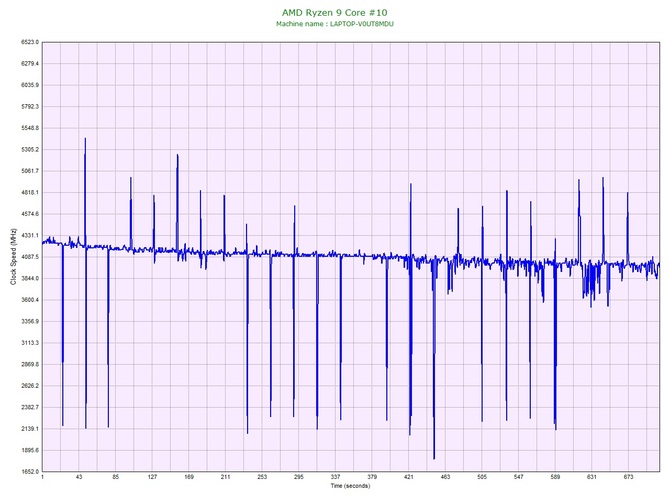The height and width of the screenshot is (503, 670).
Task: Click the 5305.2 y-axis value
Action: (x=30, y=150)
